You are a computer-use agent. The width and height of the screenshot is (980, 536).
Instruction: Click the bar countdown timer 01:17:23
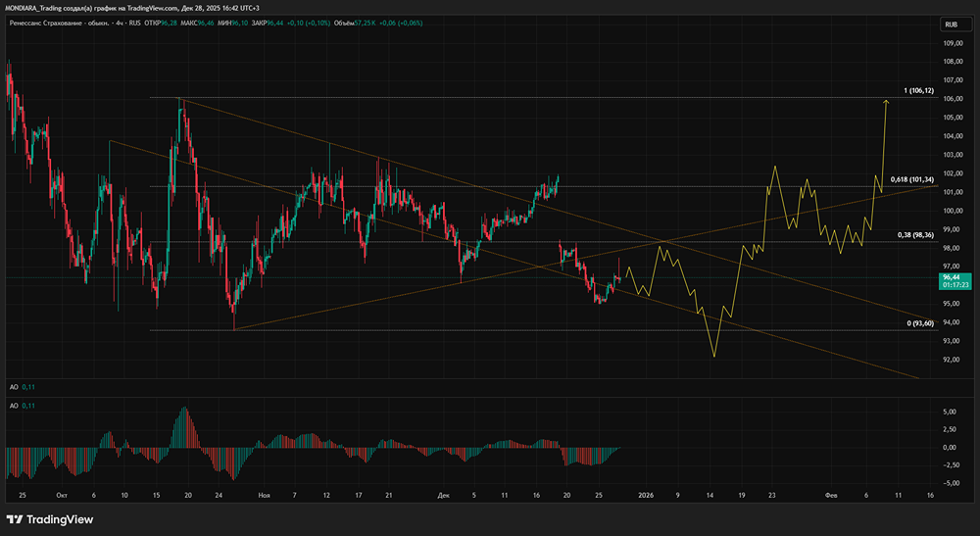(x=955, y=285)
